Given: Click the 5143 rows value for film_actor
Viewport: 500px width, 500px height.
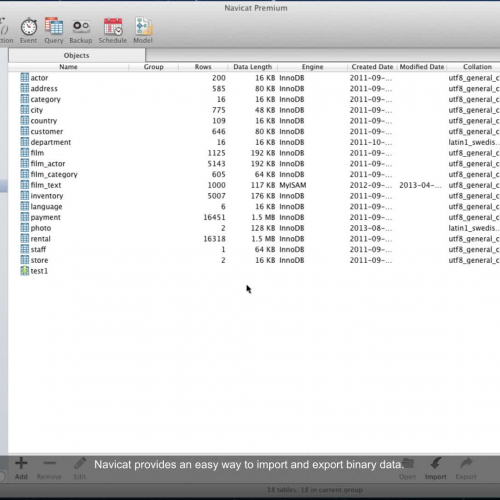Looking at the screenshot, I should [216, 163].
